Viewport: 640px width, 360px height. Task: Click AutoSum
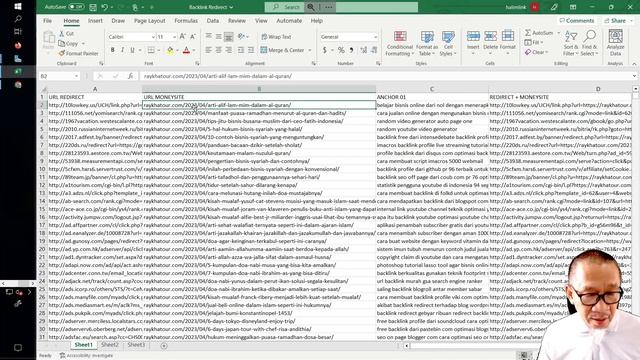click(x=539, y=33)
